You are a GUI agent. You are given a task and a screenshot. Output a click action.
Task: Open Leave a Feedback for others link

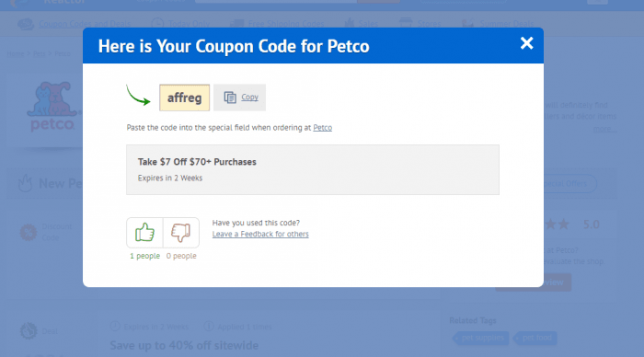tap(260, 234)
